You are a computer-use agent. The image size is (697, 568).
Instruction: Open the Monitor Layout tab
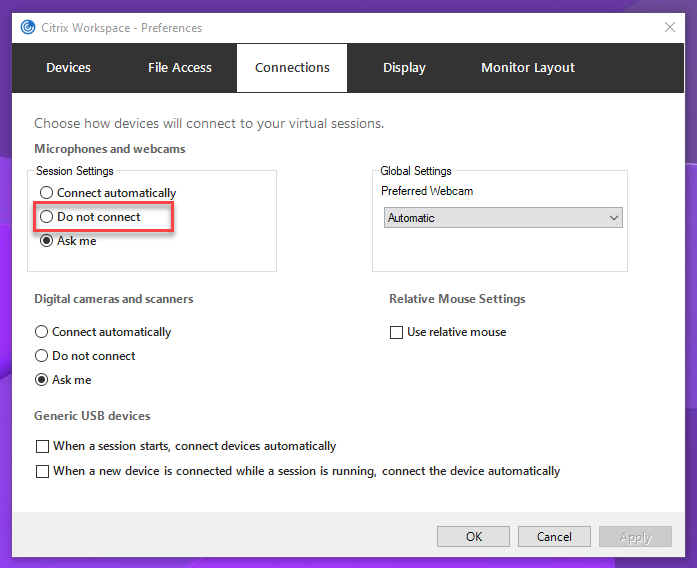[528, 68]
